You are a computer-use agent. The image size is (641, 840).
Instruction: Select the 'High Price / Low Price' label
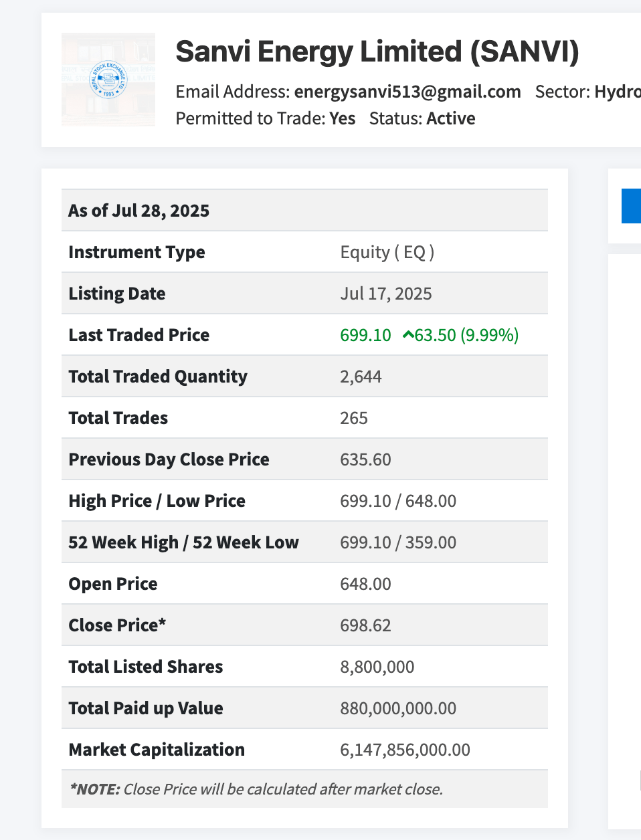pos(157,501)
